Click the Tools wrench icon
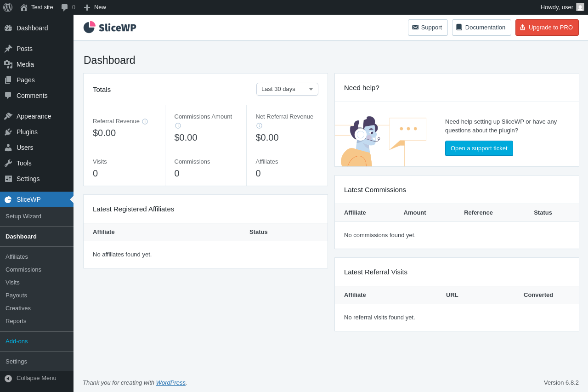Image resolution: width=588 pixels, height=392 pixels. coord(8,163)
